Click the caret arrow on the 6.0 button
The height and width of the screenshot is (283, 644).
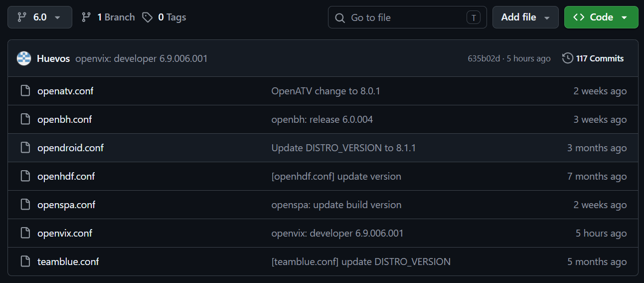[57, 17]
